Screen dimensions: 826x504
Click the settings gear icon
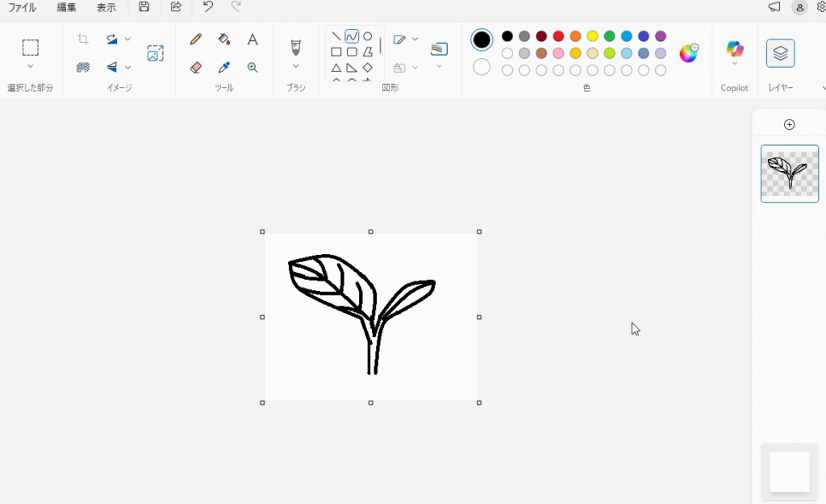point(820,6)
